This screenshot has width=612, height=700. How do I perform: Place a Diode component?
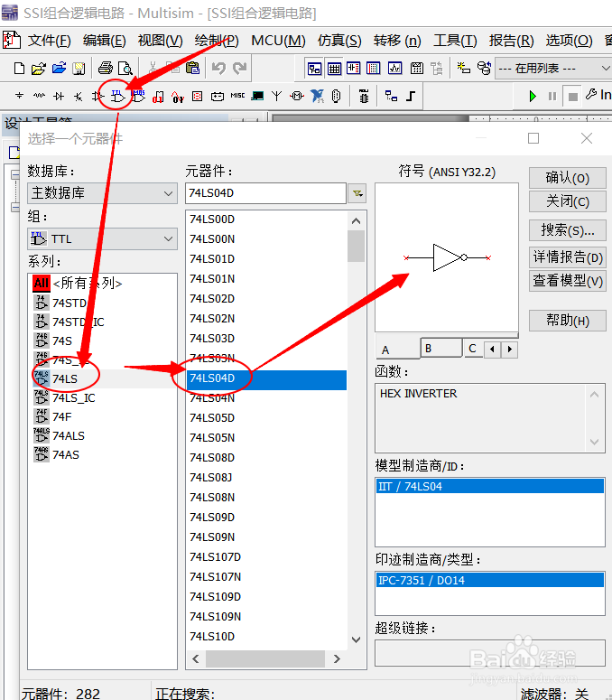59,96
